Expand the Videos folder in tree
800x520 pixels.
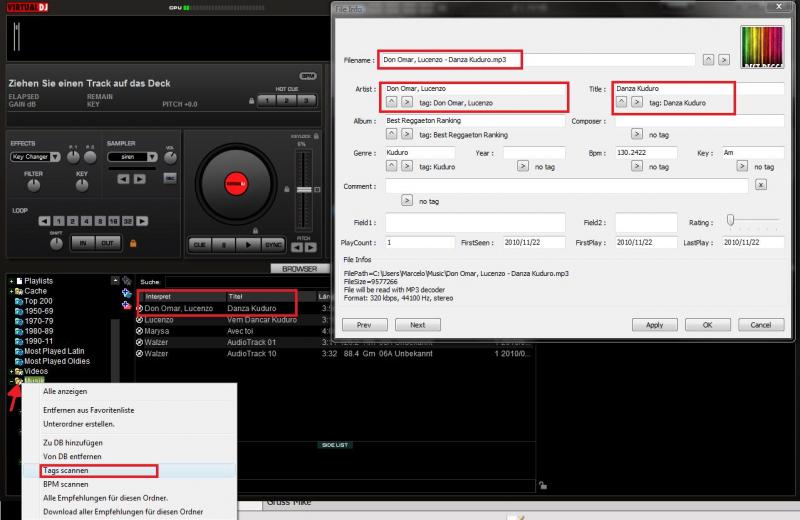coord(12,371)
